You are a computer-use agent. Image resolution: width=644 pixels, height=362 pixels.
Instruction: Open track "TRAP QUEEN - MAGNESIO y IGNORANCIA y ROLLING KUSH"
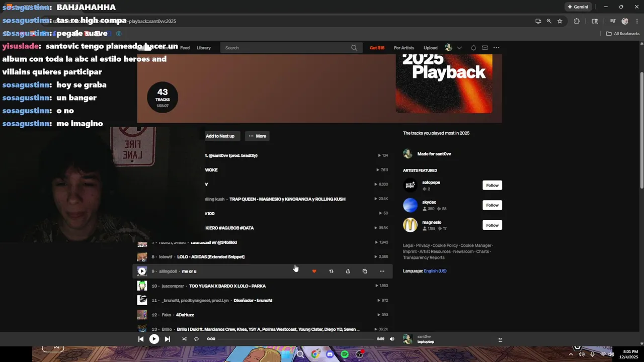[287, 199]
